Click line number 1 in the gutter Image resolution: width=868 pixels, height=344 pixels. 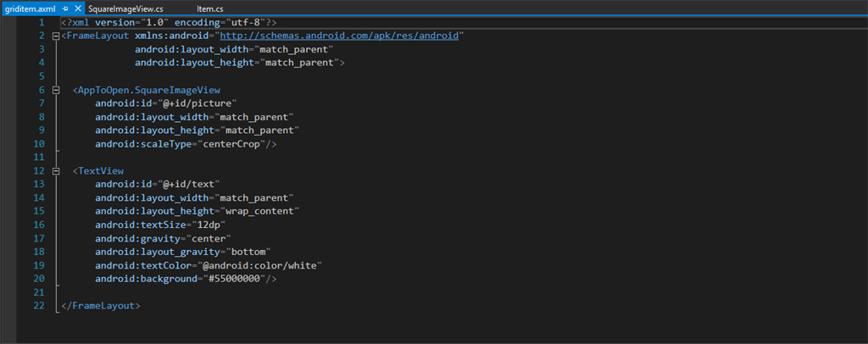pyautogui.click(x=41, y=21)
